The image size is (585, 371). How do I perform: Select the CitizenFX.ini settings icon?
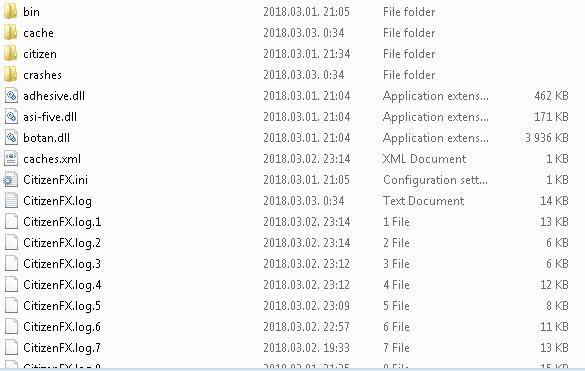(x=10, y=180)
